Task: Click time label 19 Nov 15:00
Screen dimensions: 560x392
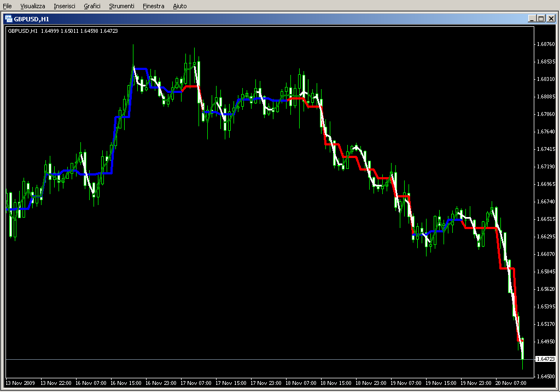Action: 441,383
